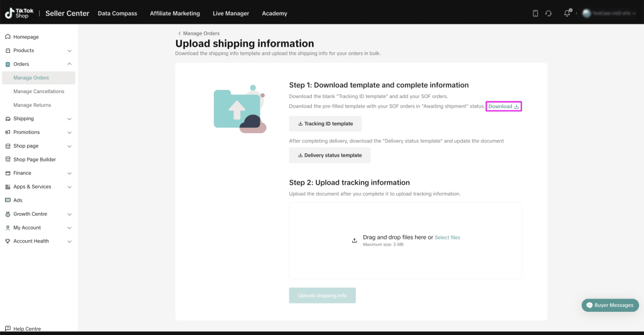The image size is (644, 335).
Task: Download the Tracking ID template
Action: [325, 124]
